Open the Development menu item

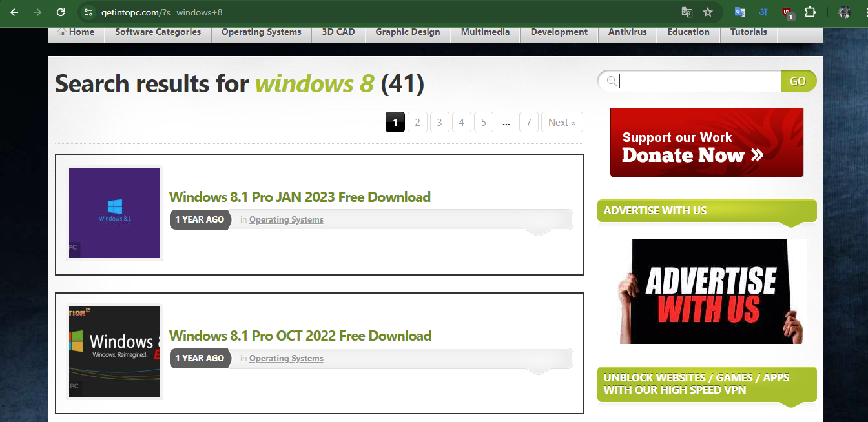559,32
